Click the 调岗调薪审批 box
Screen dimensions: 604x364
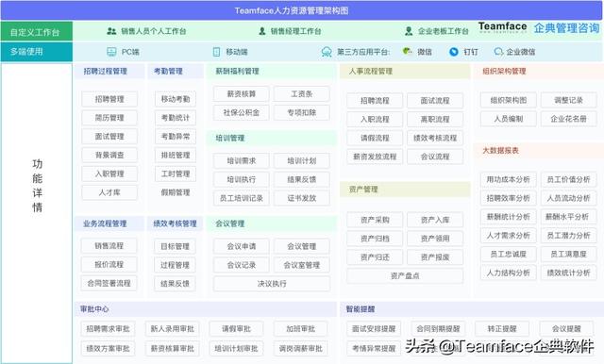[x=301, y=349]
